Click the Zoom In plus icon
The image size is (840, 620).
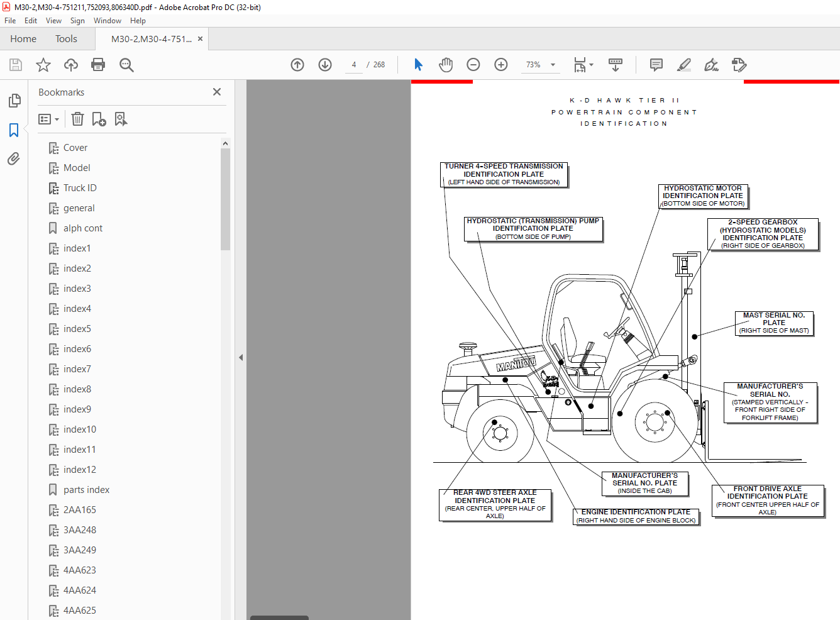501,65
